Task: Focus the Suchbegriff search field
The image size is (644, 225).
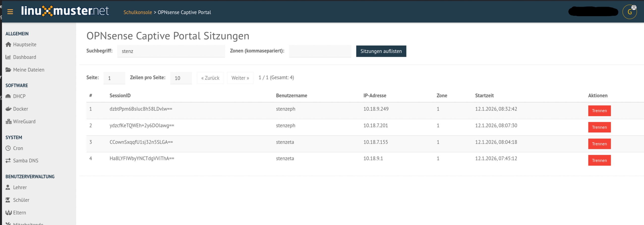Action: point(171,51)
